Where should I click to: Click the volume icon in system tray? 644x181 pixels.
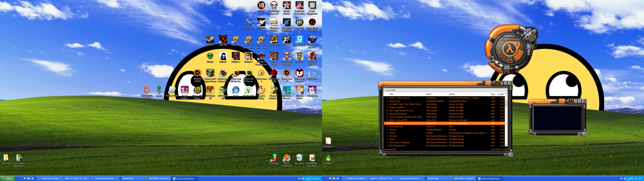point(309,178)
